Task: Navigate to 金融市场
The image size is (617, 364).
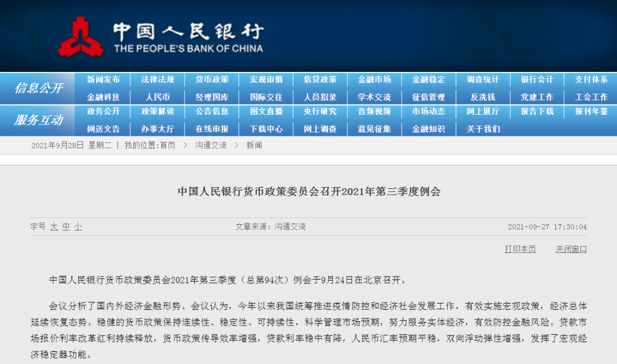Action: click(374, 80)
